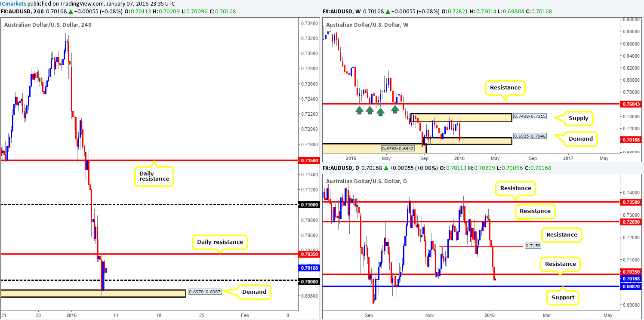
Task: Click the green up-triangle in the 240 chart header
Action: tap(71, 12)
